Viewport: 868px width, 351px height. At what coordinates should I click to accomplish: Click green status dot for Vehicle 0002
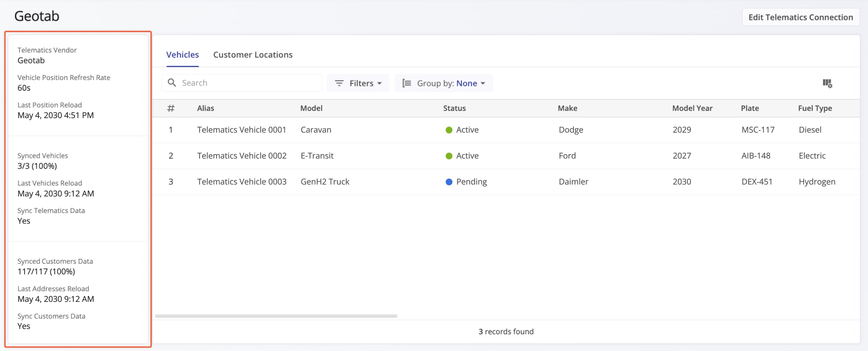coord(449,156)
